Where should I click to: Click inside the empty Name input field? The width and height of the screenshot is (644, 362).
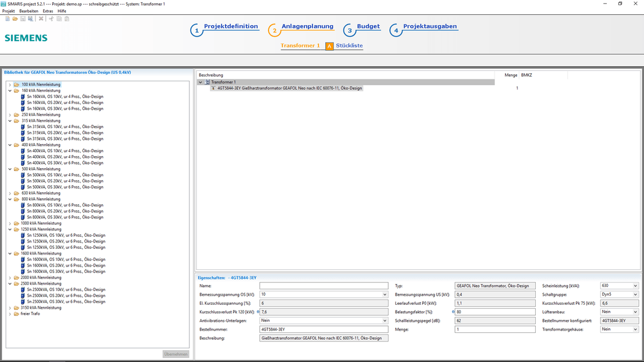pyautogui.click(x=323, y=285)
